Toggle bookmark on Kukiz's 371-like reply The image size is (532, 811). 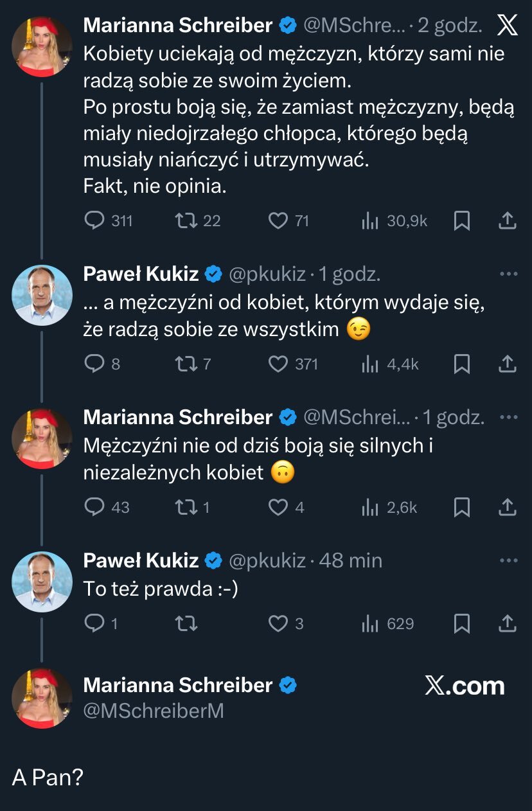click(461, 364)
